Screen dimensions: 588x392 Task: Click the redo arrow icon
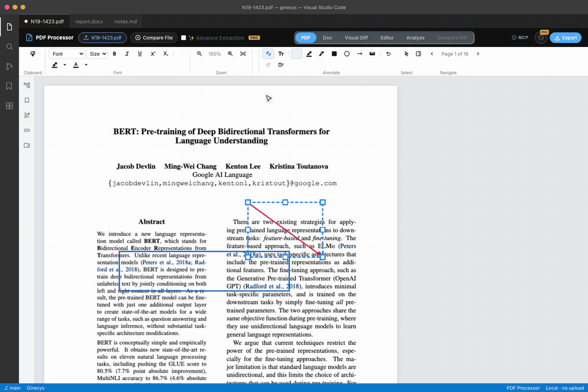[268, 65]
